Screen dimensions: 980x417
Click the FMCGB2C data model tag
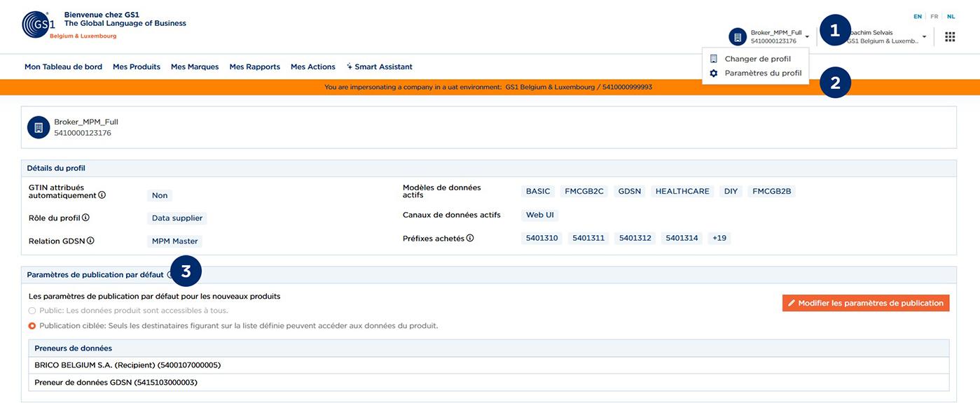pos(584,191)
